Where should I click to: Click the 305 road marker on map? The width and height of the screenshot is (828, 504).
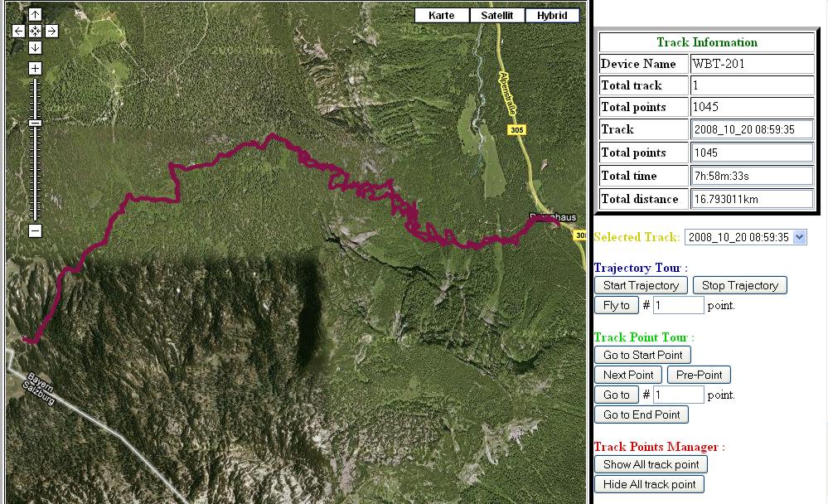tap(517, 129)
